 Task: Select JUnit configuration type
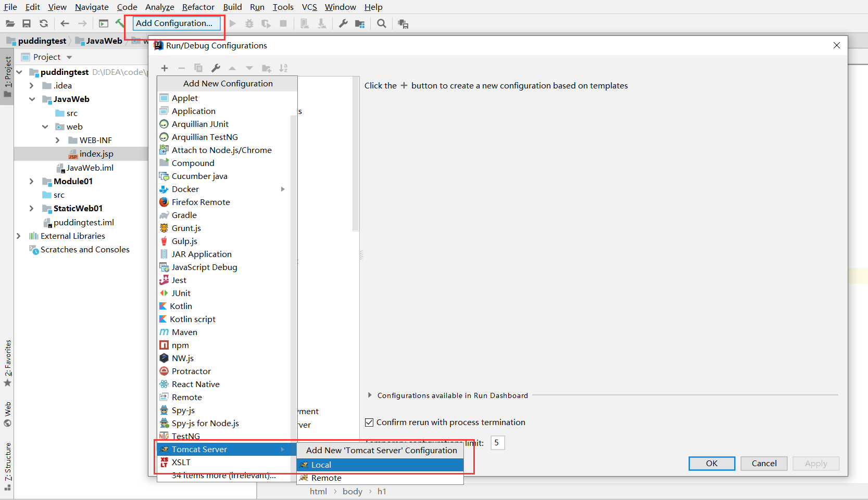[223, 293]
